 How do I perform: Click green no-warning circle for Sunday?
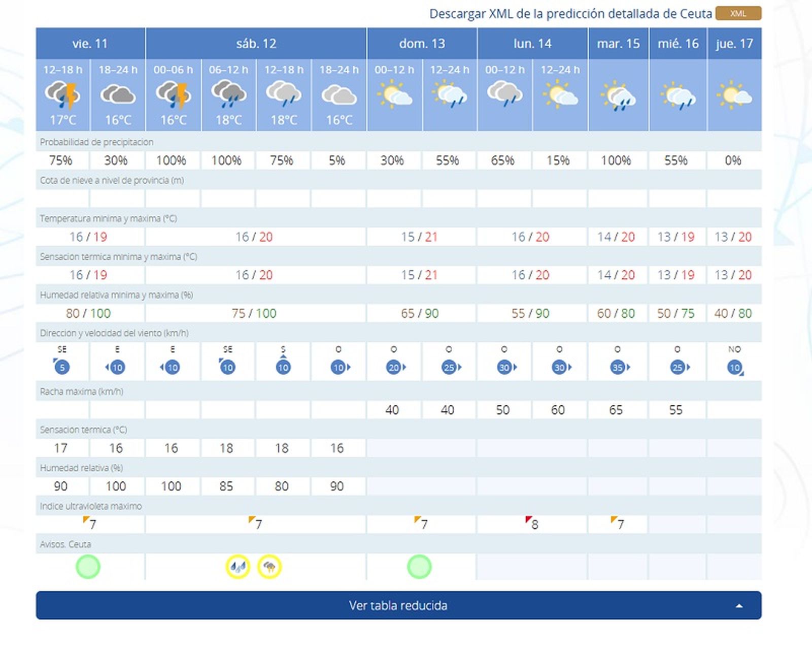419,567
